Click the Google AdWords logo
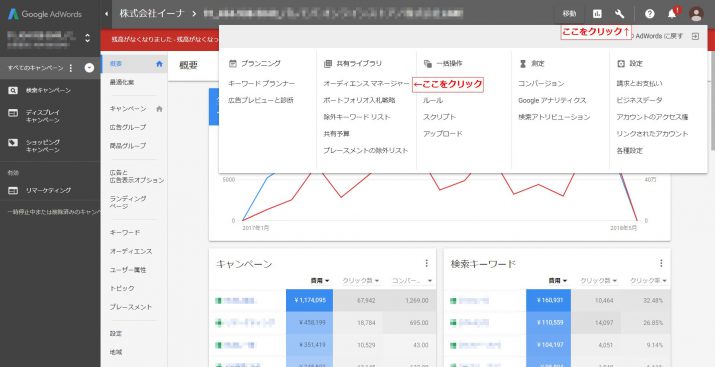 45,14
